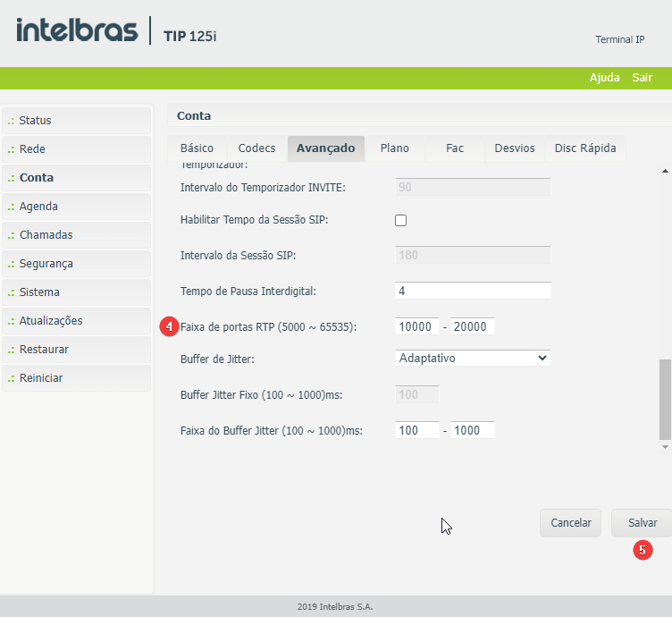This screenshot has width=672, height=617.
Task: Open the Buffer de Jitter dropdown
Action: pyautogui.click(x=473, y=358)
